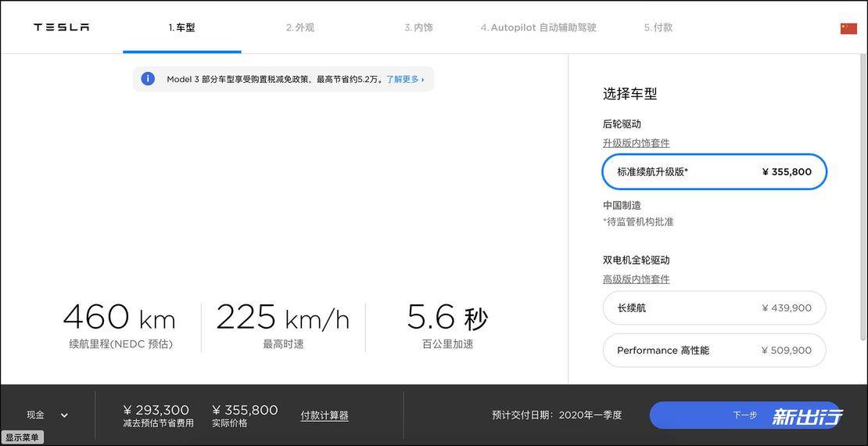Click the 减去预估节省费用 caption
The height and width of the screenshot is (446, 868).
click(x=158, y=423)
